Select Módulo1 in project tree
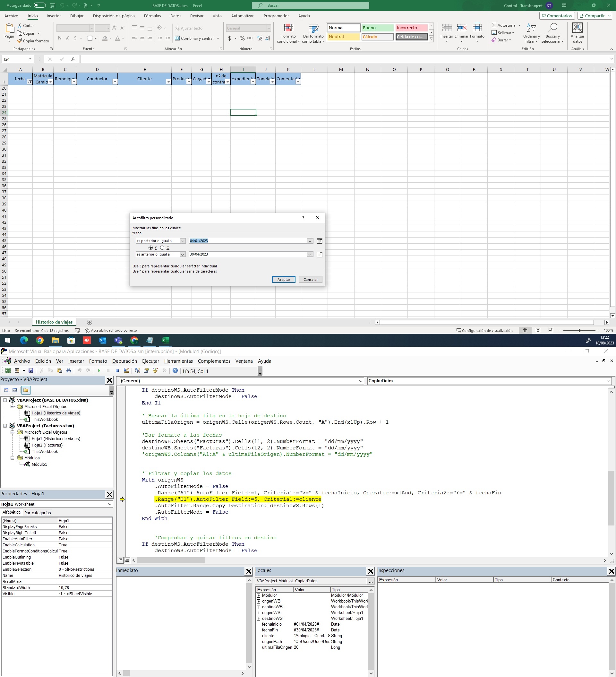 [39, 464]
